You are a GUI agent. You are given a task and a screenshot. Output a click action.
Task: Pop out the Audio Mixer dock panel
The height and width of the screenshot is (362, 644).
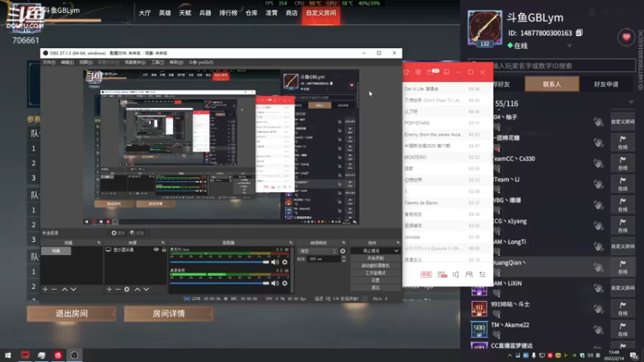pos(291,243)
